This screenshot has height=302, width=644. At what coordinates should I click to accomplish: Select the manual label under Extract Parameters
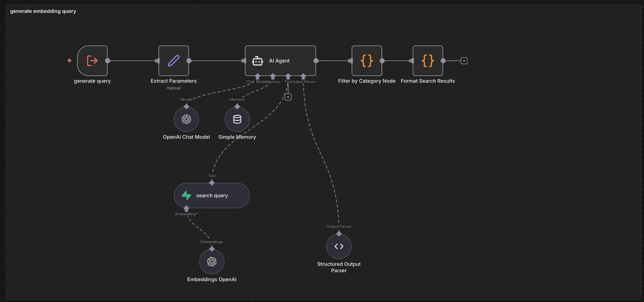pyautogui.click(x=173, y=88)
